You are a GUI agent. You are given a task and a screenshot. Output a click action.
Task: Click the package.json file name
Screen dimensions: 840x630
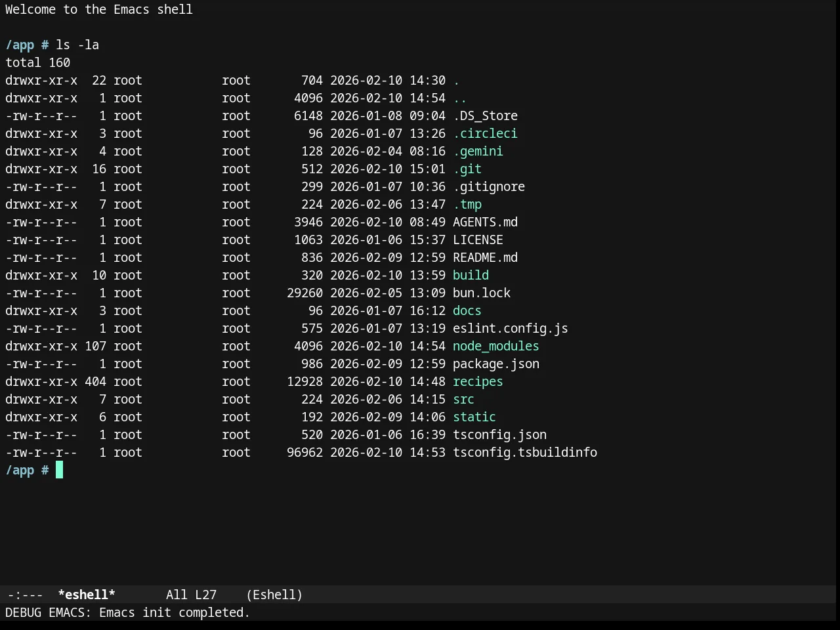click(496, 364)
